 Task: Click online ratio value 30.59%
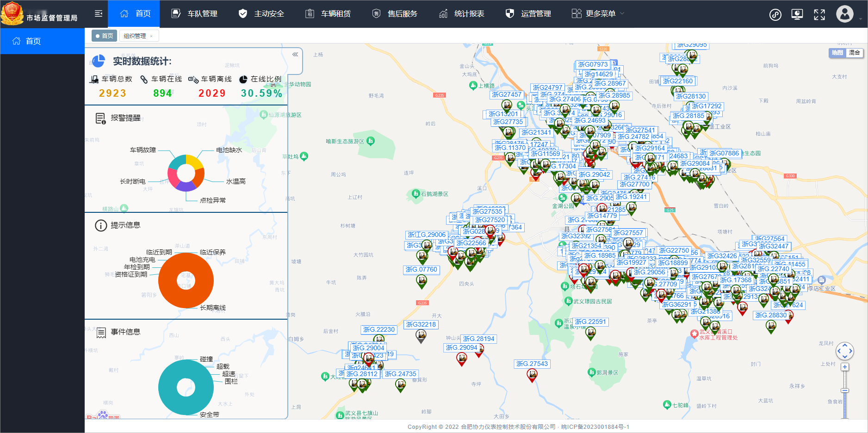(x=262, y=93)
